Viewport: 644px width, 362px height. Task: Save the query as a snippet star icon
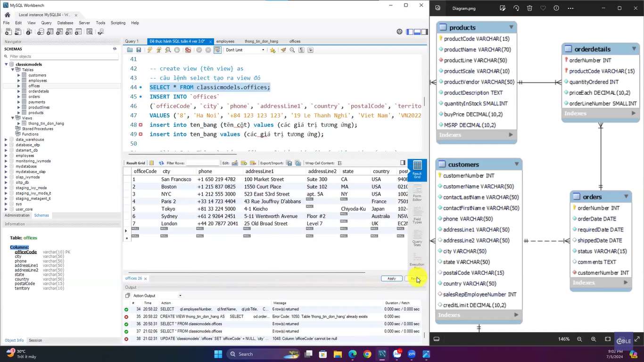tap(272, 50)
